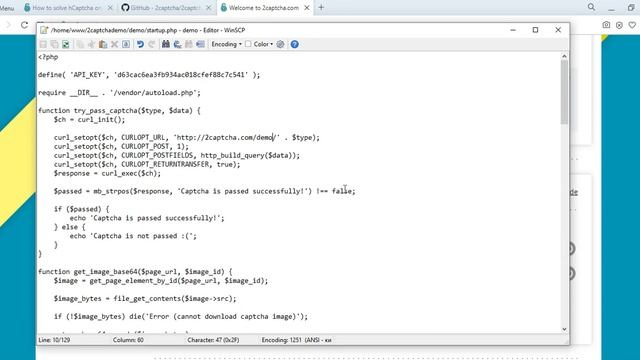Toggle the checkbox next to Color
Image resolution: width=640 pixels, height=360 pixels.
click(248, 44)
